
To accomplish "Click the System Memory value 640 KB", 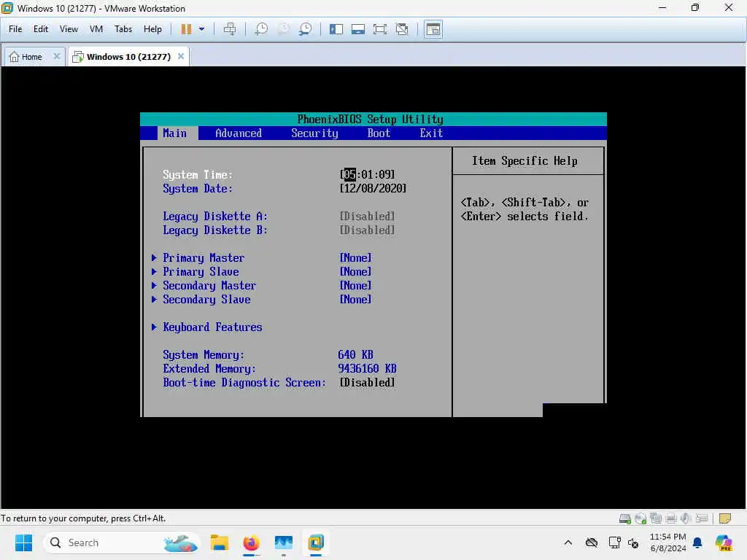I will (x=355, y=355).
